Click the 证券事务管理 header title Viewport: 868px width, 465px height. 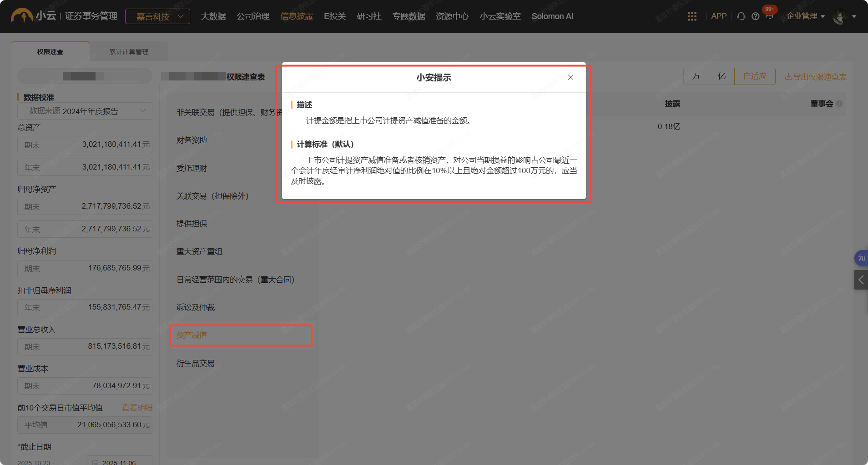point(91,16)
